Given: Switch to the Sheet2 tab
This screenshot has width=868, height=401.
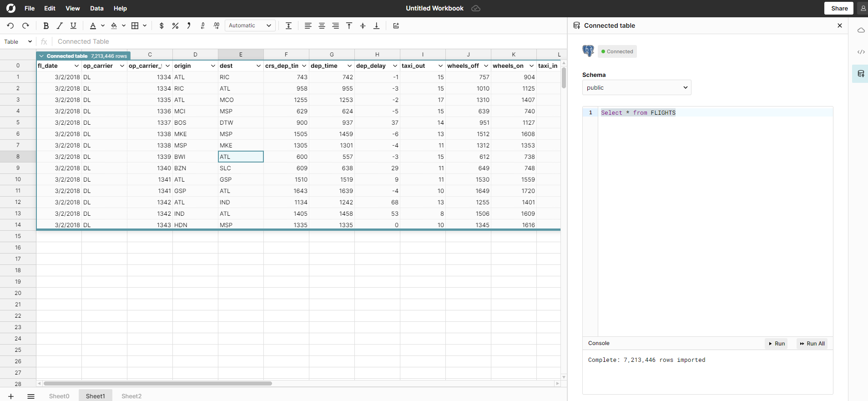Looking at the screenshot, I should [131, 396].
